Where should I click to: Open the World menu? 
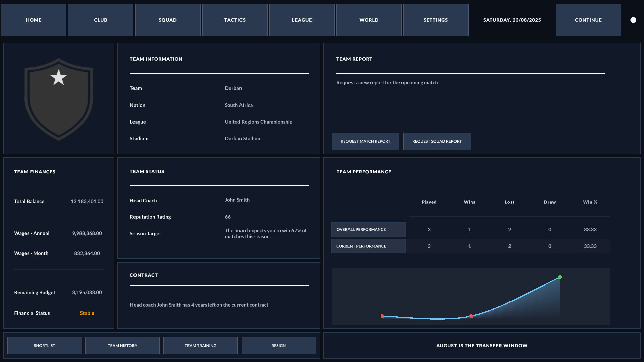coord(369,20)
